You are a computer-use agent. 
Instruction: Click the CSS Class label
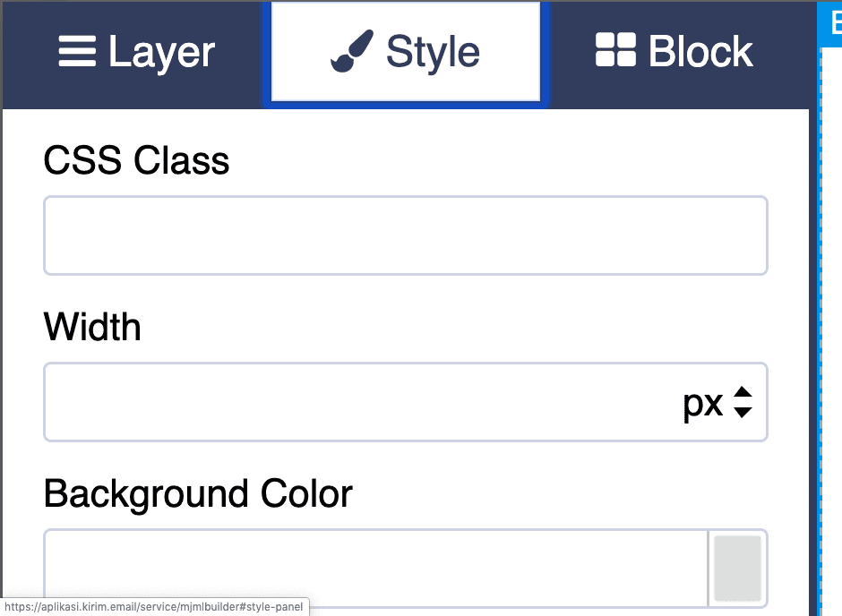(x=136, y=161)
